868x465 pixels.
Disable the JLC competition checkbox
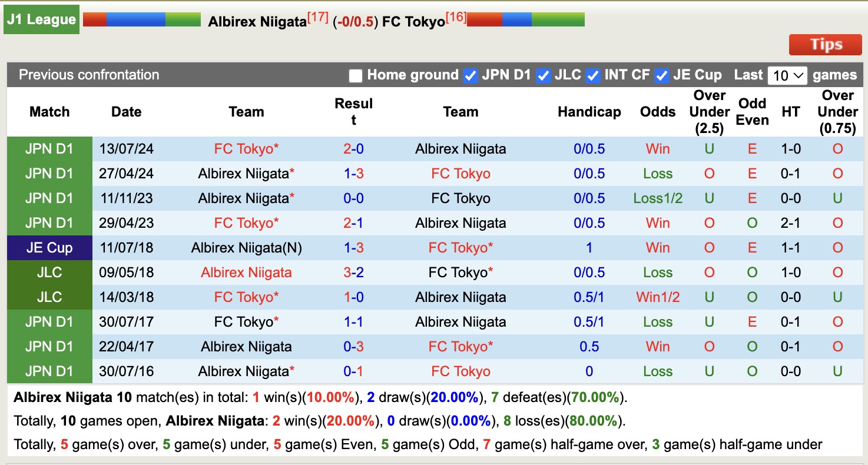[543, 75]
